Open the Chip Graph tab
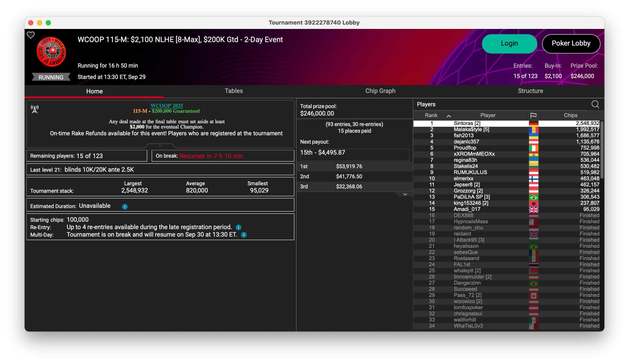Viewport: 629px width, 364px height. (x=380, y=91)
